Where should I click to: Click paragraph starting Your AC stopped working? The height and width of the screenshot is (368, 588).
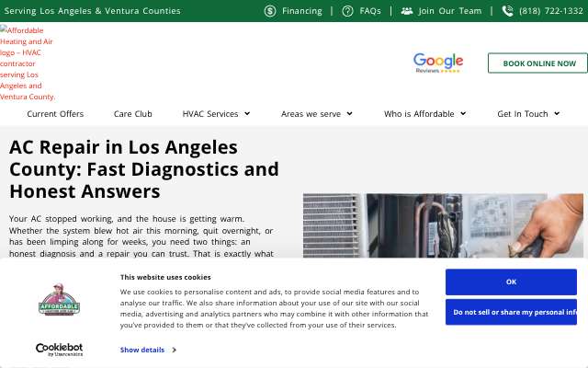[141, 236]
